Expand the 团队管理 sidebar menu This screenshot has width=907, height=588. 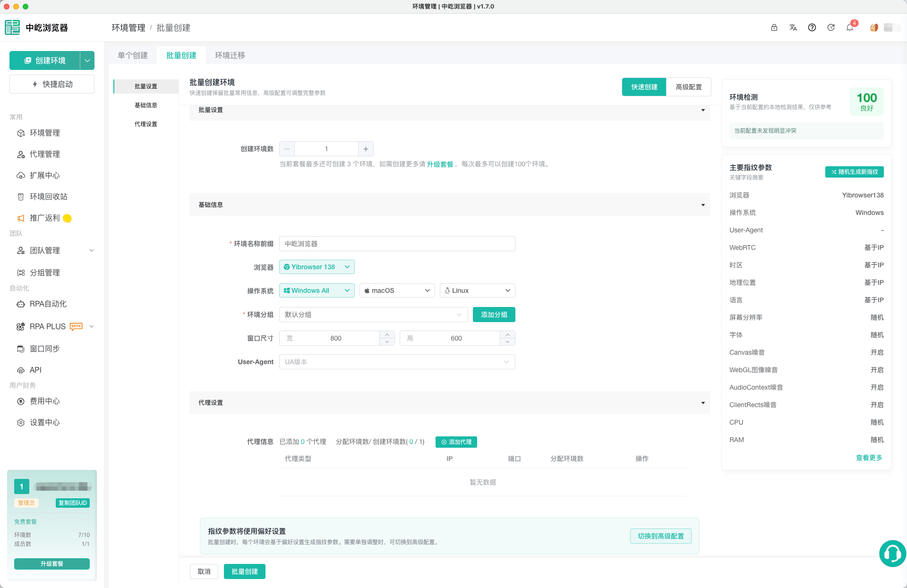tap(92, 250)
